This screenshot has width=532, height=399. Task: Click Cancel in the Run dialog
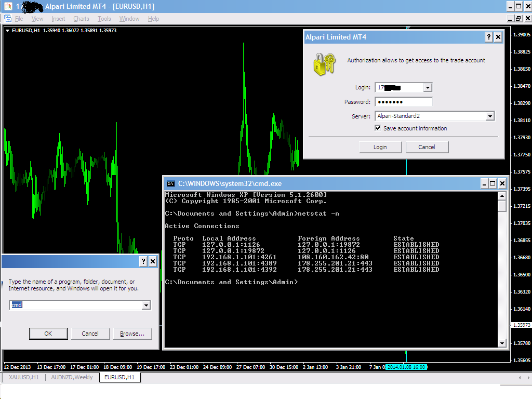pos(90,334)
